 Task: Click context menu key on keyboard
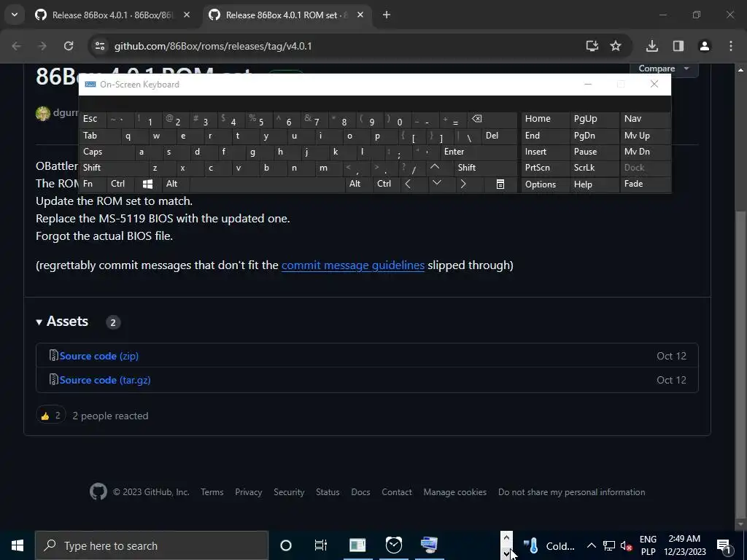pos(500,184)
